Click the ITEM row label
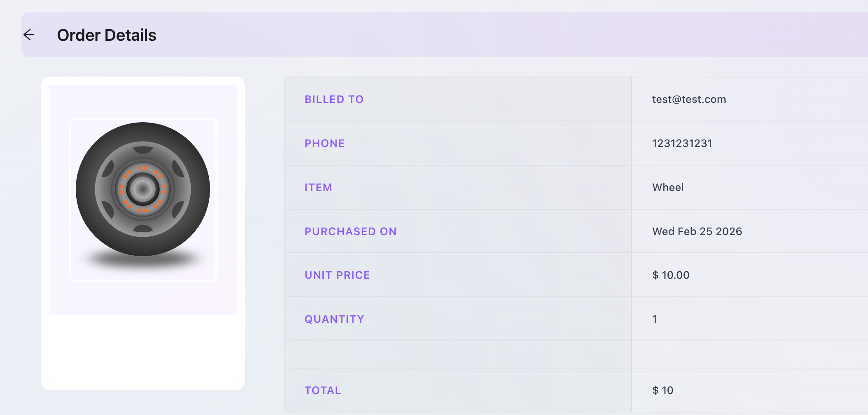The height and width of the screenshot is (415, 868). click(x=318, y=187)
